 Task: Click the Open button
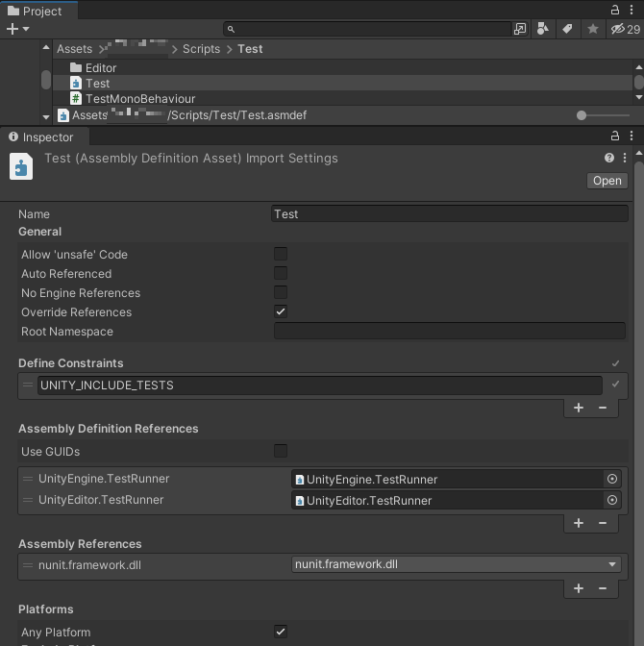tap(607, 181)
